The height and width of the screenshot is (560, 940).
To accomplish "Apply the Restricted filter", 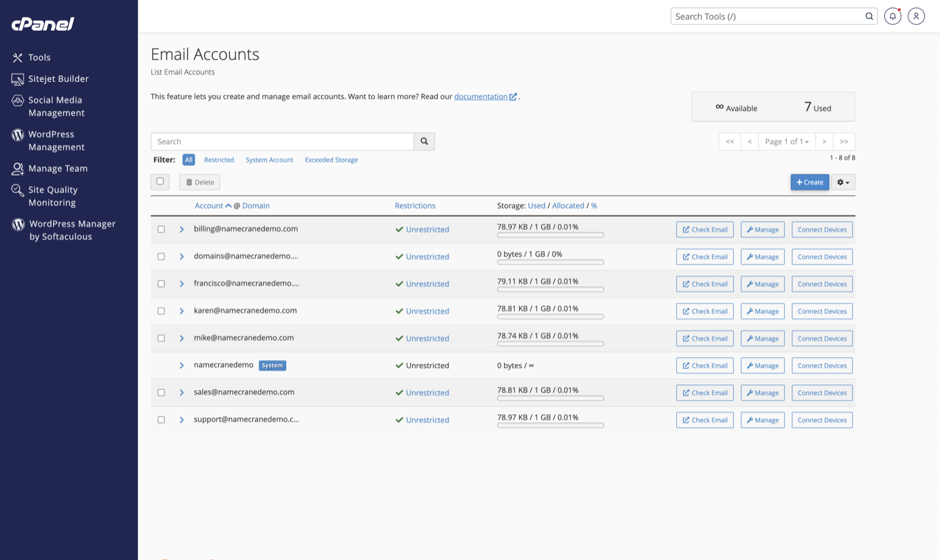I will pos(219,160).
